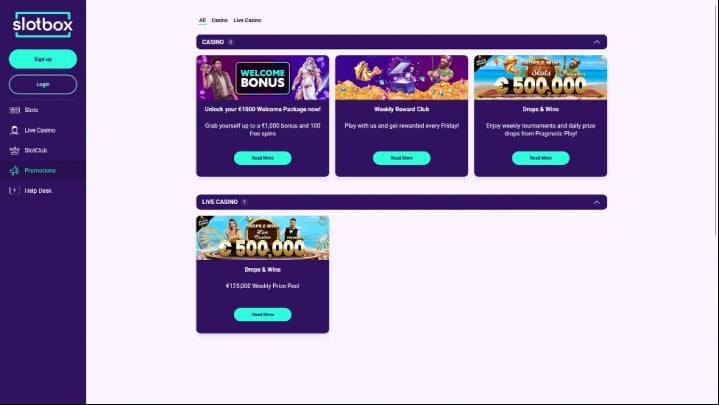Open the Welcome Bonus banner image
The width and height of the screenshot is (719, 405).
point(263,78)
